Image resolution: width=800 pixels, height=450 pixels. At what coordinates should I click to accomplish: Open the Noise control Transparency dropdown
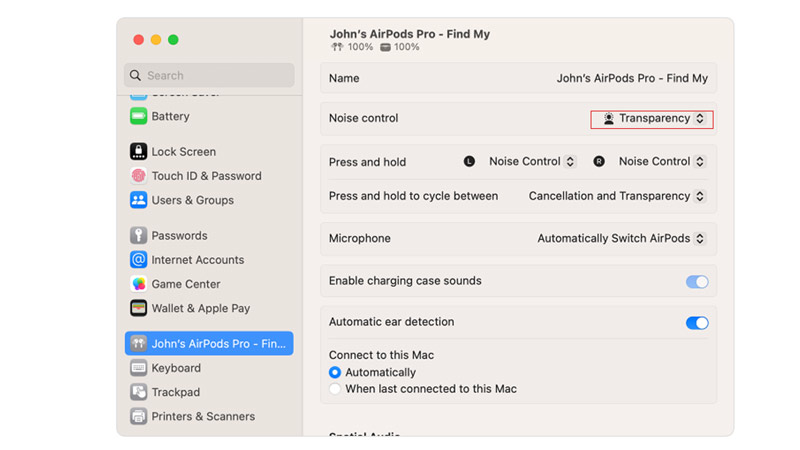point(652,119)
